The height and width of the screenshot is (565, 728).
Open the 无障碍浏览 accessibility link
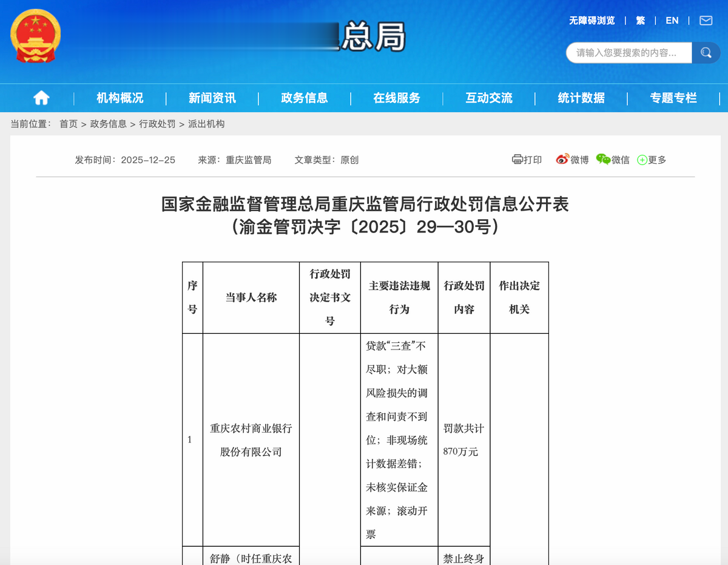coord(590,20)
